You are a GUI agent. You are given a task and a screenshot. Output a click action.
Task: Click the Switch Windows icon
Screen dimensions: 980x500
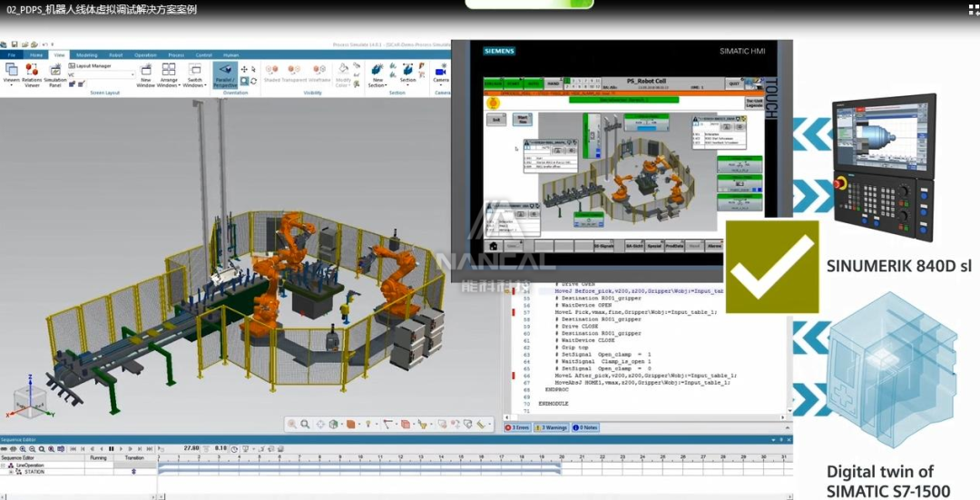click(x=194, y=69)
